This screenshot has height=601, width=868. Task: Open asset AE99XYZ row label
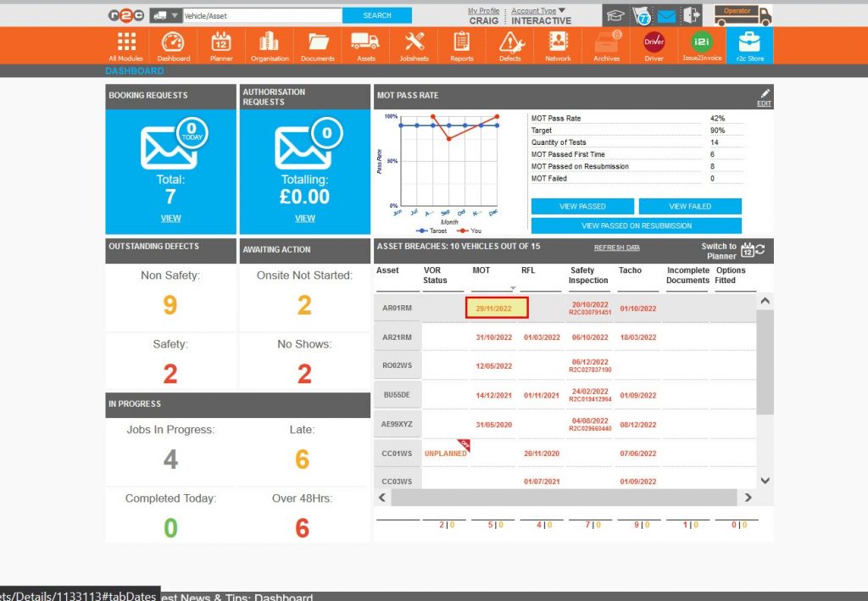[x=397, y=424]
